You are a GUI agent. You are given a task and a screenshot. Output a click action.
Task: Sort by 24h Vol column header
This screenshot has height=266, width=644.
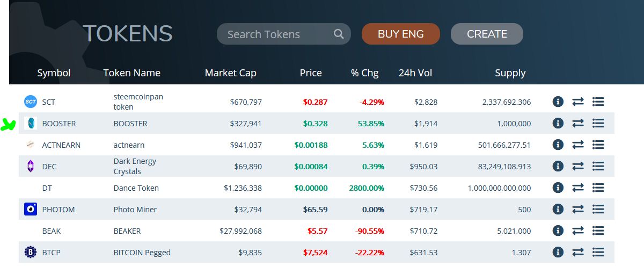click(415, 73)
